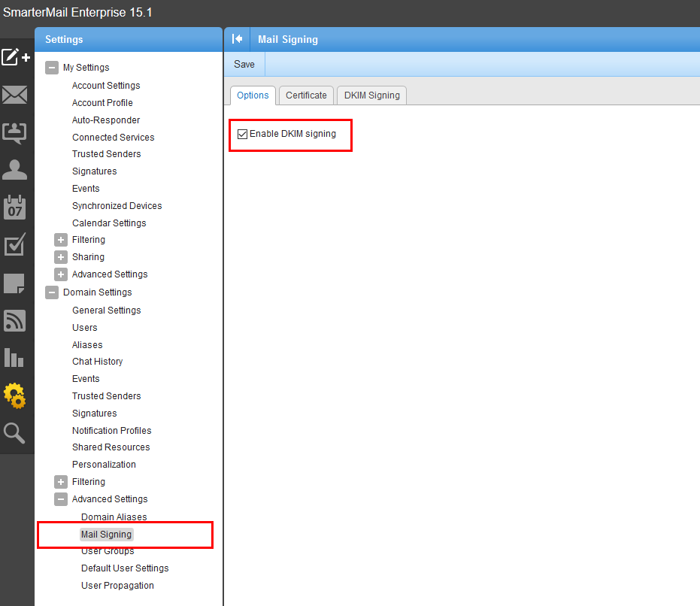This screenshot has height=606, width=700.
Task: Open User Groups
Action: pyautogui.click(x=108, y=550)
